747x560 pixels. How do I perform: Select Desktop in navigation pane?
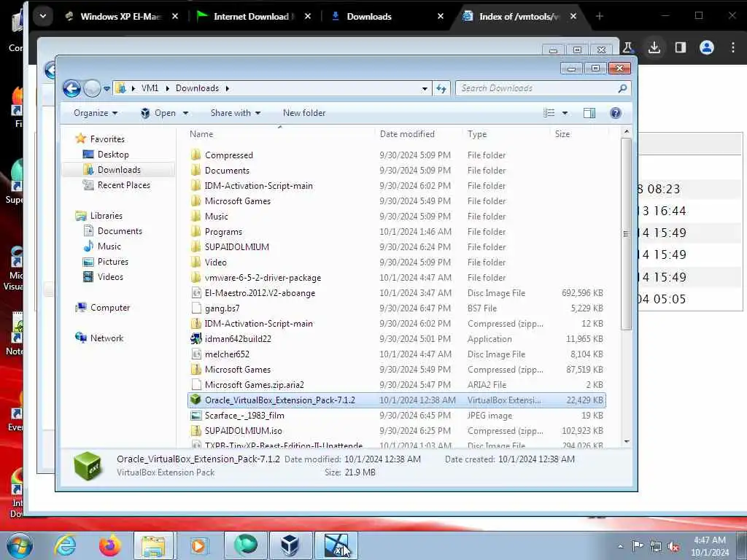[113, 155]
